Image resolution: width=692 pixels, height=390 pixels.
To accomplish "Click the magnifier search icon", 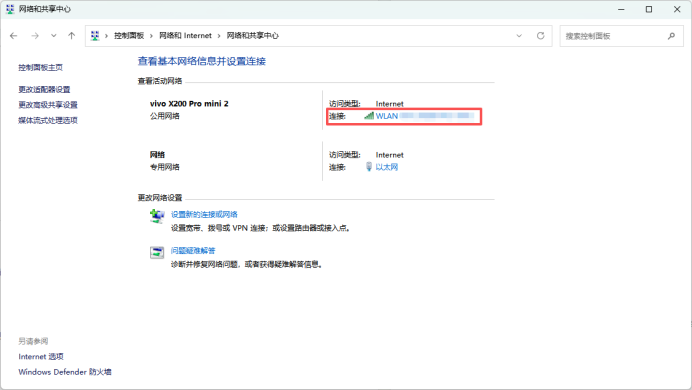I will pyautogui.click(x=671, y=36).
